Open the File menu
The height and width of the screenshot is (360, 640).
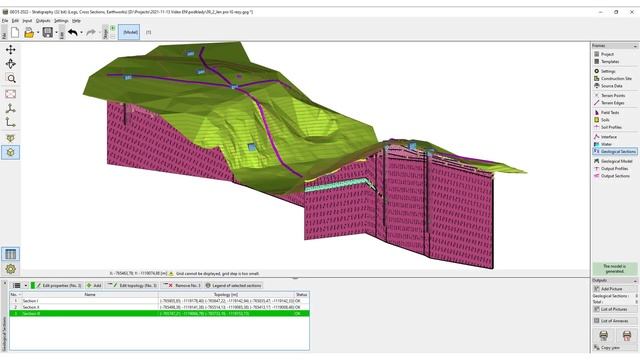tap(5, 20)
